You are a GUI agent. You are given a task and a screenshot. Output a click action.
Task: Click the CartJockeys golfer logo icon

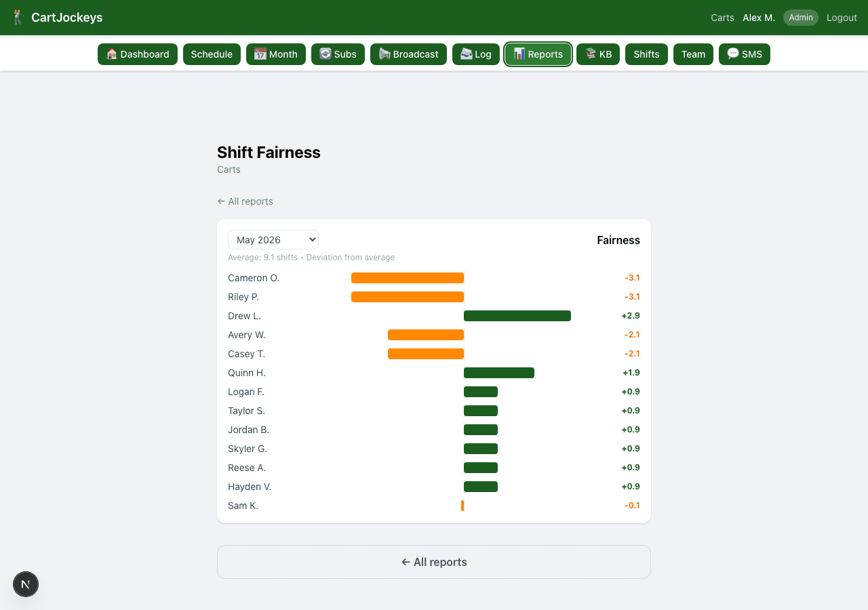18,18
